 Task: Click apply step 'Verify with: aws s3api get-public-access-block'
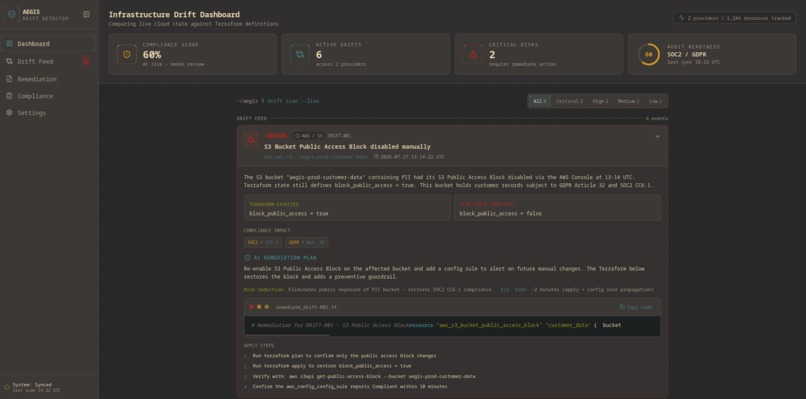tap(363, 376)
